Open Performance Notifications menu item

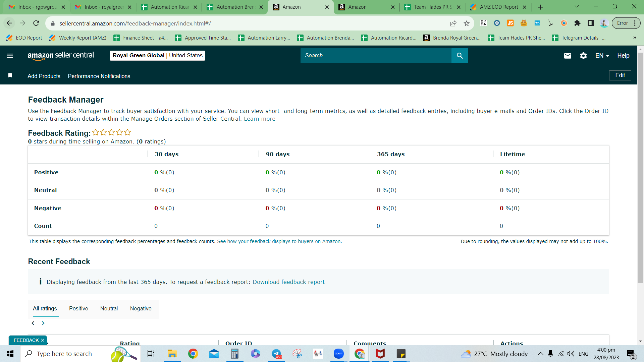click(x=99, y=76)
